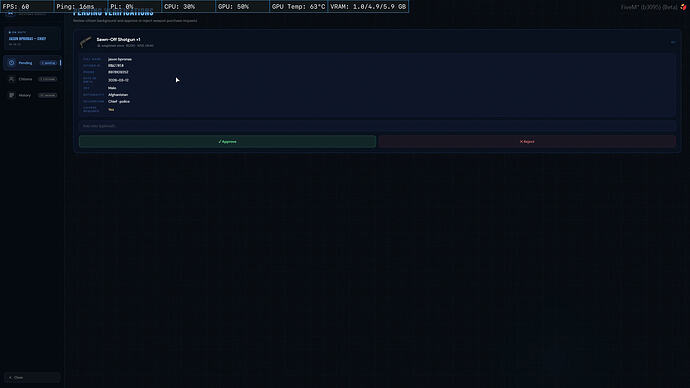Click the VRAM usage overlay readout
Viewport: 690px width, 388px height.
click(x=368, y=7)
